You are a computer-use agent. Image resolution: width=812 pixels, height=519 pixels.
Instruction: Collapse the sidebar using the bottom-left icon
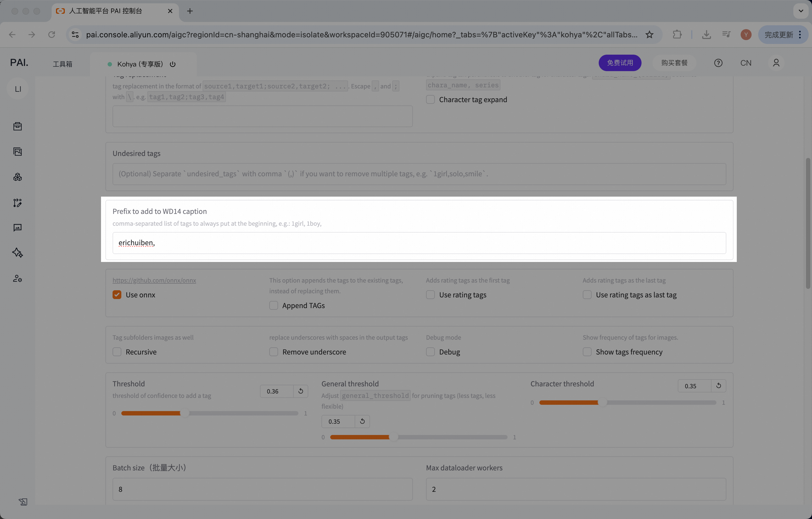pyautogui.click(x=23, y=502)
